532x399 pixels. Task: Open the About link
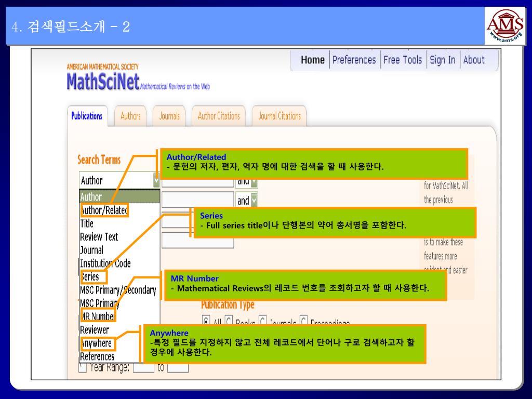point(474,60)
